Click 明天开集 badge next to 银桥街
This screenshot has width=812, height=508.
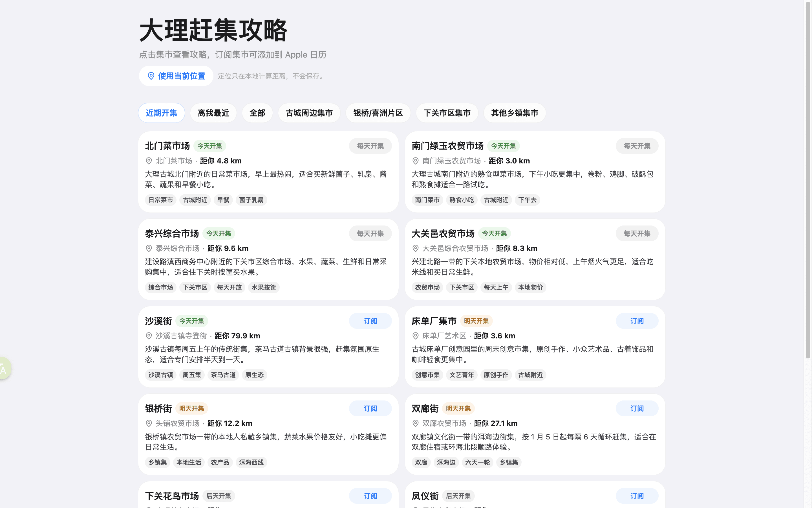192,409
